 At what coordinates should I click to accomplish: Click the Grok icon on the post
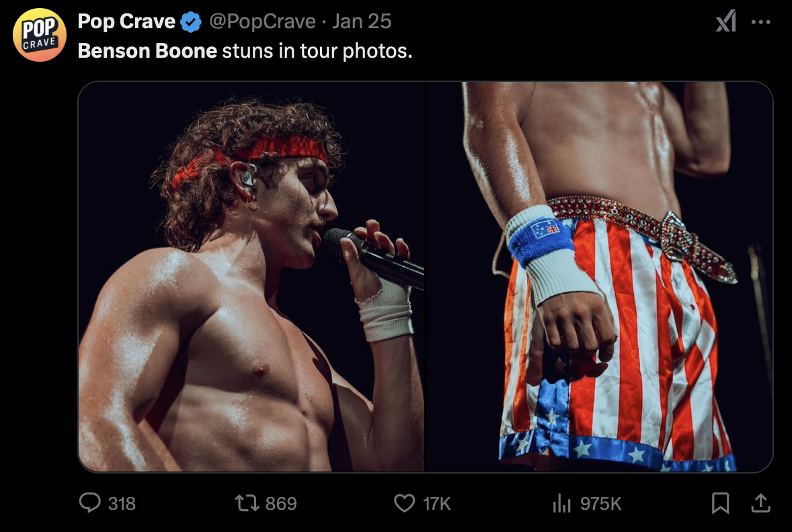click(726, 22)
